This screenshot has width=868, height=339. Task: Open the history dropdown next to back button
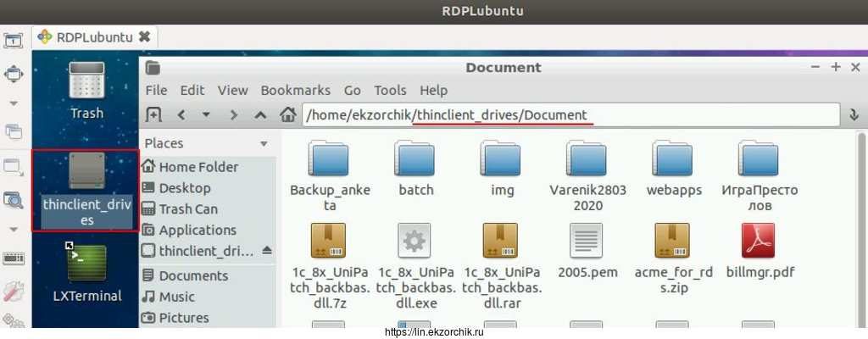coord(205,114)
